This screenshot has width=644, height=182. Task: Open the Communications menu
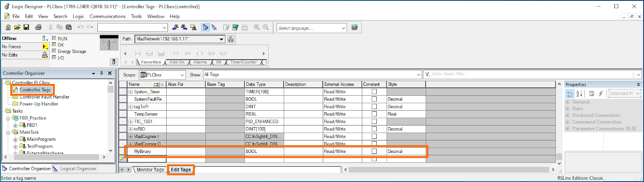[x=107, y=17]
